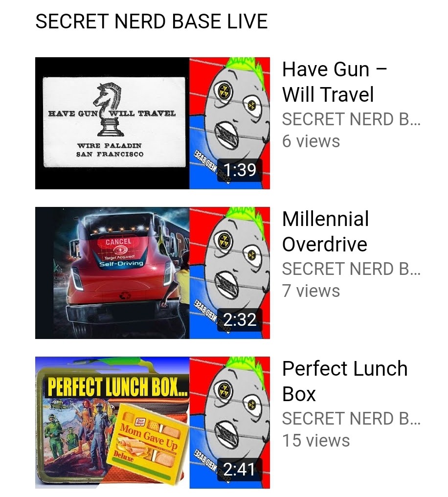This screenshot has height=497, width=448.
Task: Click the 1:39 duration badge
Action: (240, 170)
